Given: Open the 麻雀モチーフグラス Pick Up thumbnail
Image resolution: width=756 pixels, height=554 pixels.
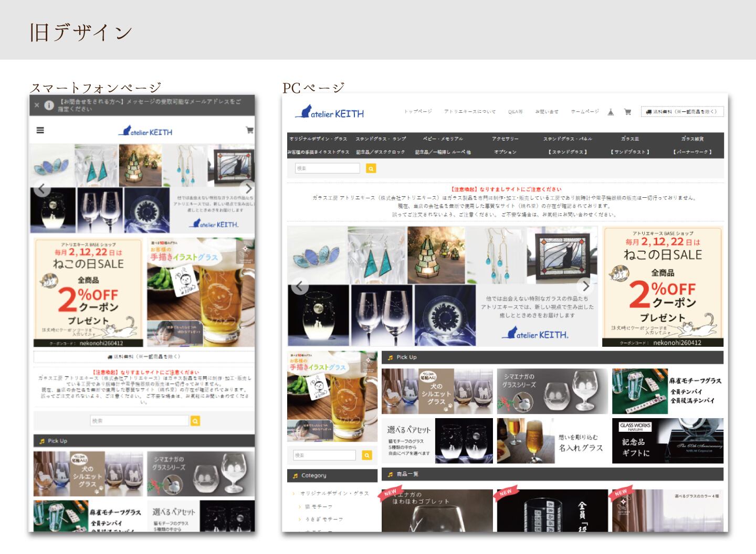Looking at the screenshot, I should point(668,391).
